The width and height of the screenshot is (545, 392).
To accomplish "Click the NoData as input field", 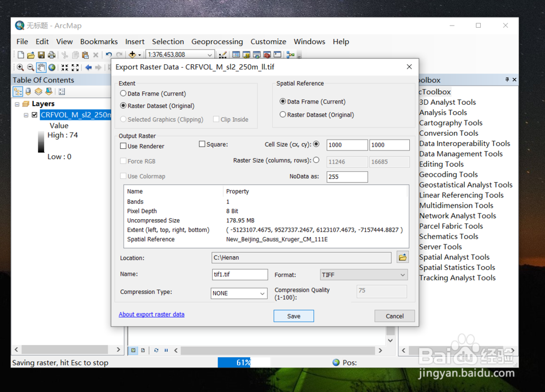I will point(347,177).
